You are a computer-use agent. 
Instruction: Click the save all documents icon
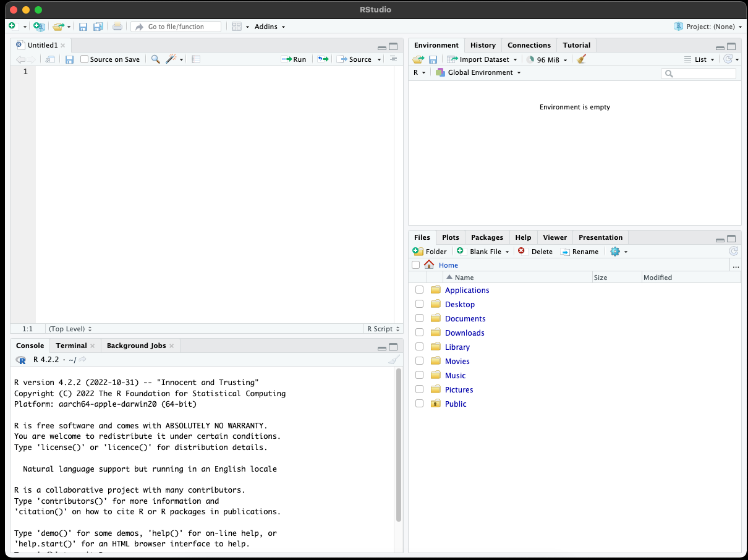click(x=98, y=27)
